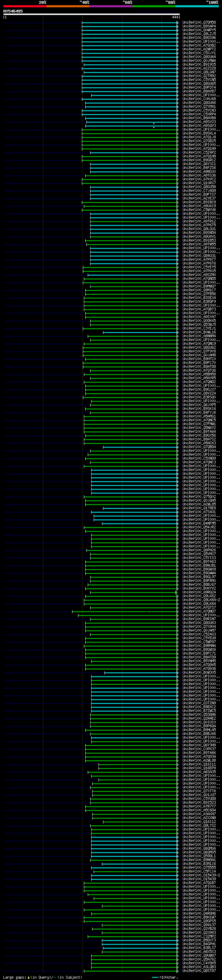Select hit label UniRef100_Q3TZN9

tap(199, 703)
